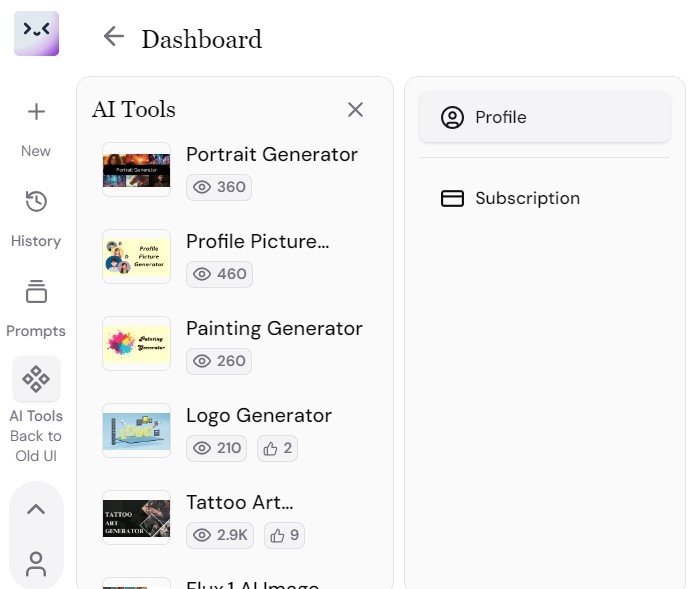Image resolution: width=695 pixels, height=589 pixels.
Task: Start a new chat with the plus icon
Action: coord(36,112)
